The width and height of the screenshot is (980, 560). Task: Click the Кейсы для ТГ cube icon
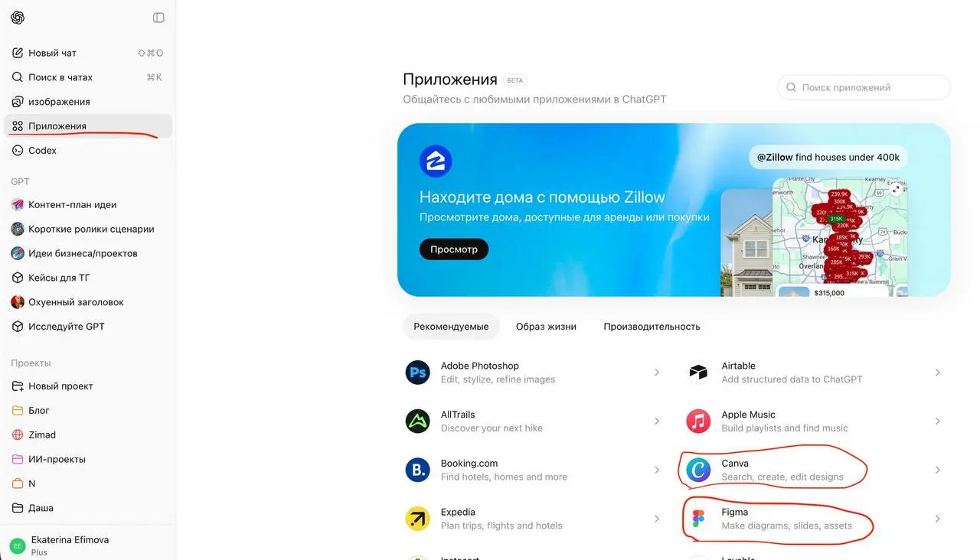pos(18,278)
